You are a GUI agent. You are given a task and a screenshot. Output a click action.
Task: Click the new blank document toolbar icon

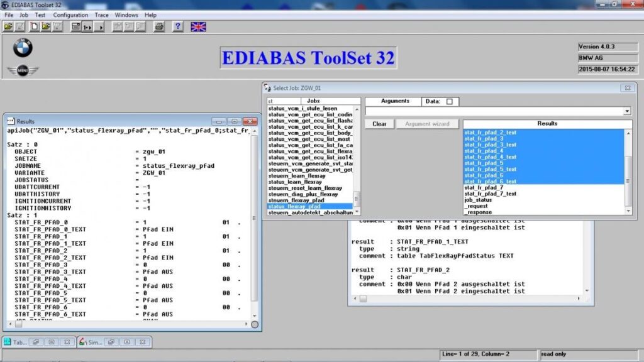[34, 27]
